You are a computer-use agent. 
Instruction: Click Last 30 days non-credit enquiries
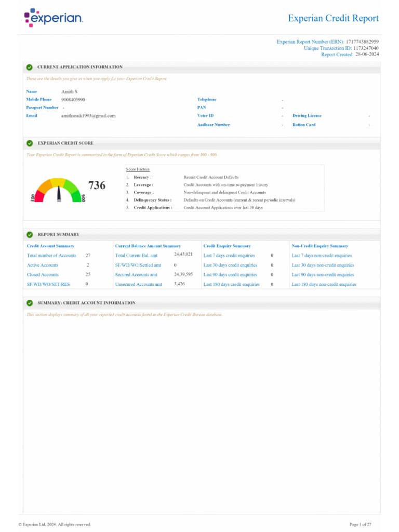tap(323, 265)
